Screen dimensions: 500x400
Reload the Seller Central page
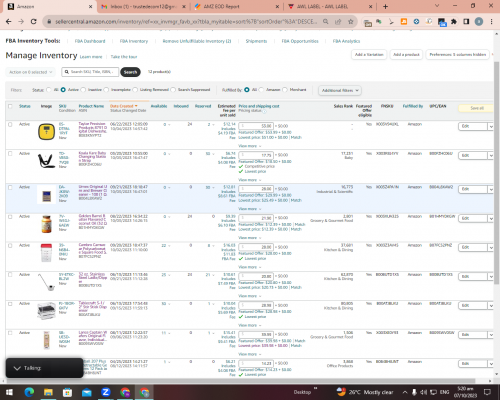(x=33, y=22)
